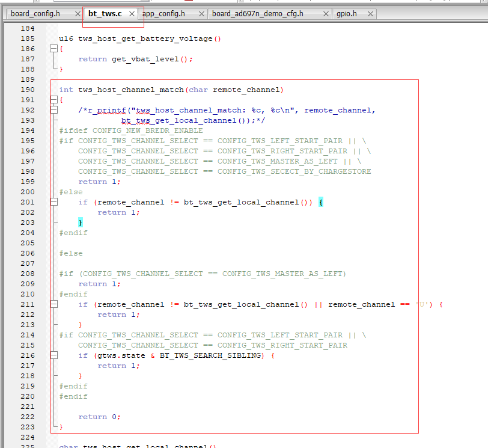This screenshot has width=488, height=448.
Task: Collapse the fold at line 186
Action: tap(54, 49)
